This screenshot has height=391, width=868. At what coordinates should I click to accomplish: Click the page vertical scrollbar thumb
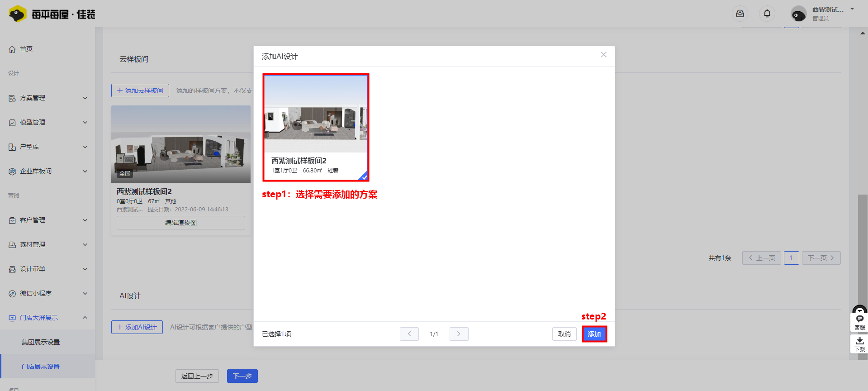coord(863,277)
